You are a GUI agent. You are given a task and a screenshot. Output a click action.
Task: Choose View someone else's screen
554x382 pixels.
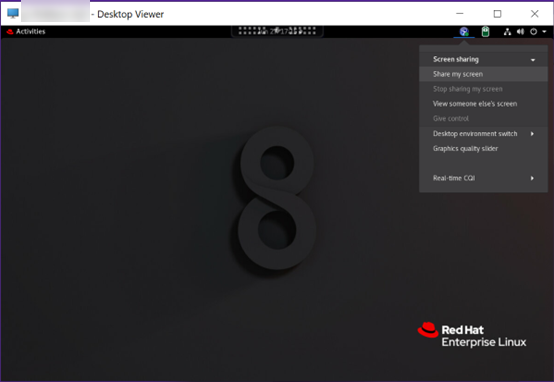[x=483, y=104]
